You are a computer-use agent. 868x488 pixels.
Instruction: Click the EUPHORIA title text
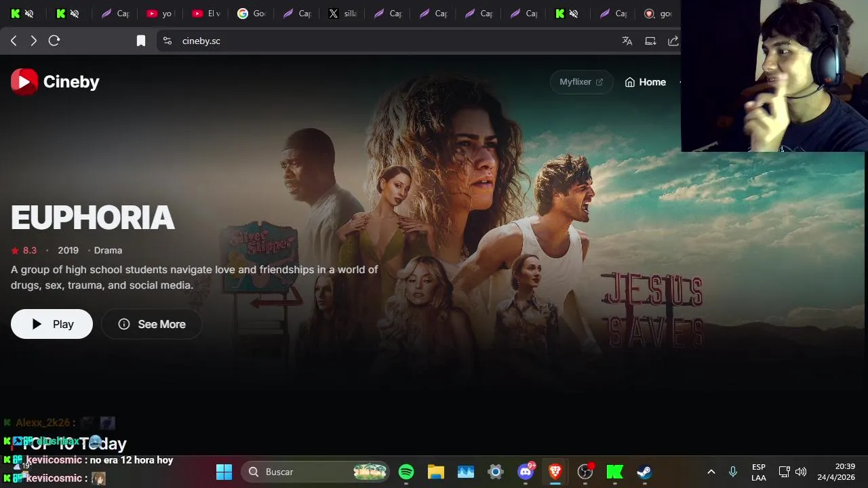[93, 218]
